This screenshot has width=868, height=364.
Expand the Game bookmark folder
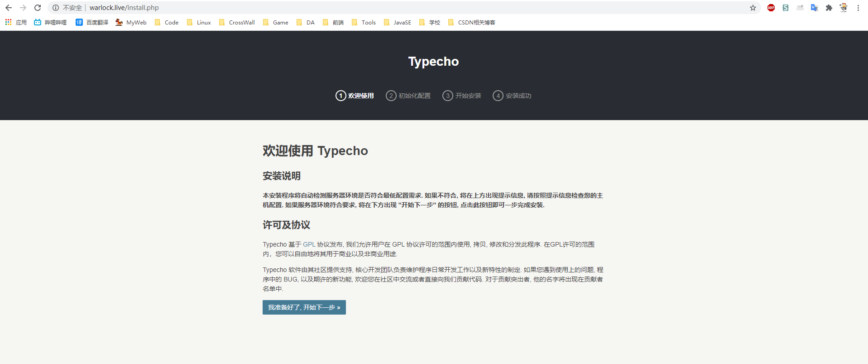tap(275, 22)
